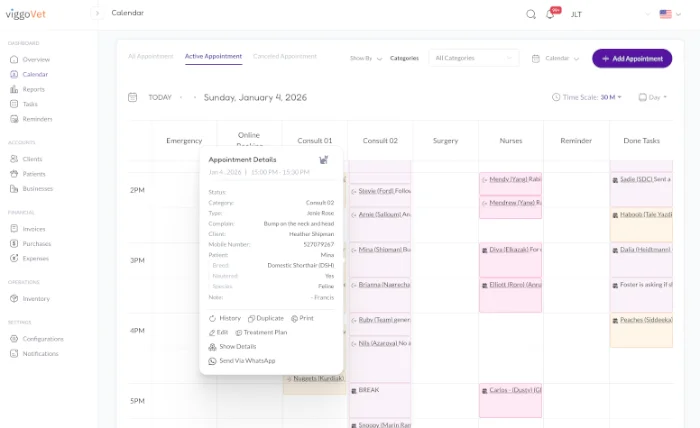Viewport: 700px width, 428px height.
Task: Click the Reports chart icon in the sidebar
Action: [14, 89]
